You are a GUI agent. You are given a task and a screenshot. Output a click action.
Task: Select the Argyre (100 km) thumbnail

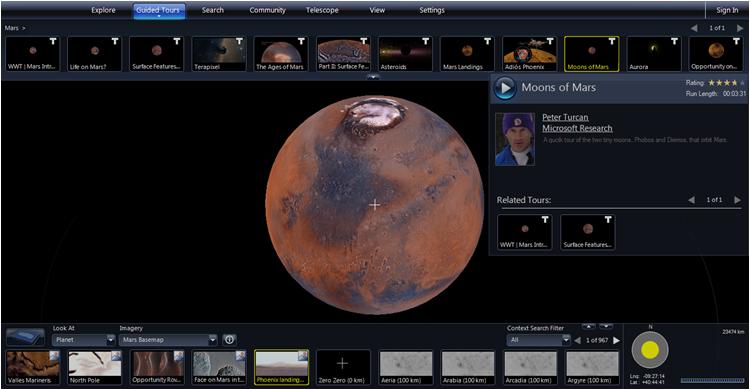(592, 367)
